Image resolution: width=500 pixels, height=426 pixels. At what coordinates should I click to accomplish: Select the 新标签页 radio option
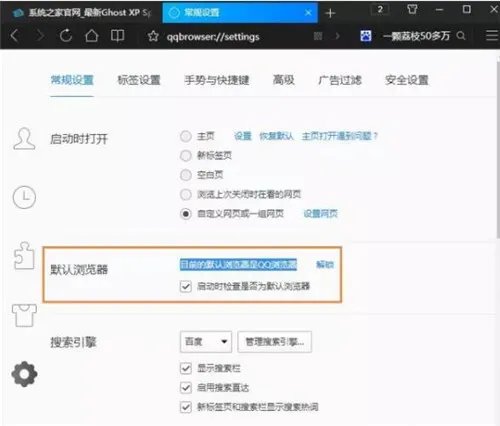(186, 155)
